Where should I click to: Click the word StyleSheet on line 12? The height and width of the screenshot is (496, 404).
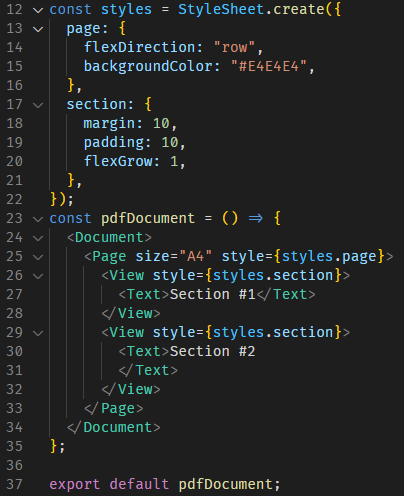(221, 9)
